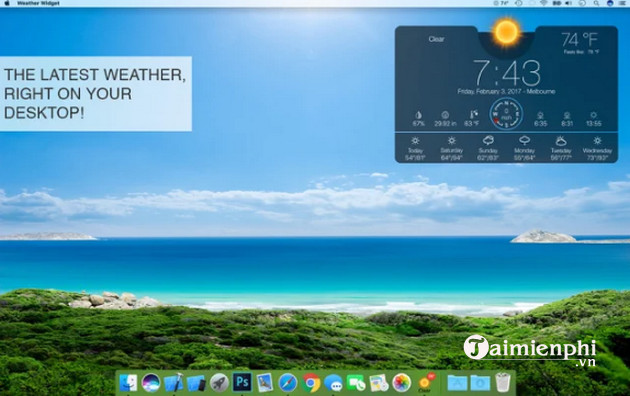Image resolution: width=630 pixels, height=396 pixels.
Task: Open Weather Widget app in the Dock
Action: click(425, 383)
